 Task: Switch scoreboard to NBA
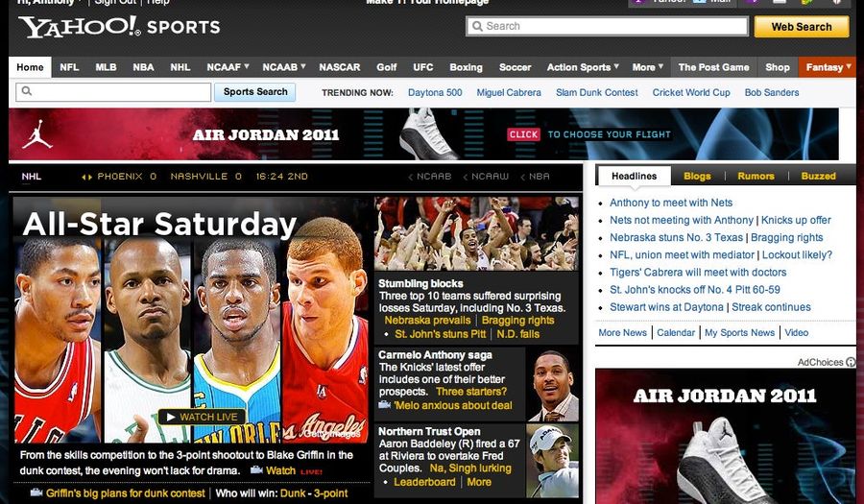[x=536, y=177]
